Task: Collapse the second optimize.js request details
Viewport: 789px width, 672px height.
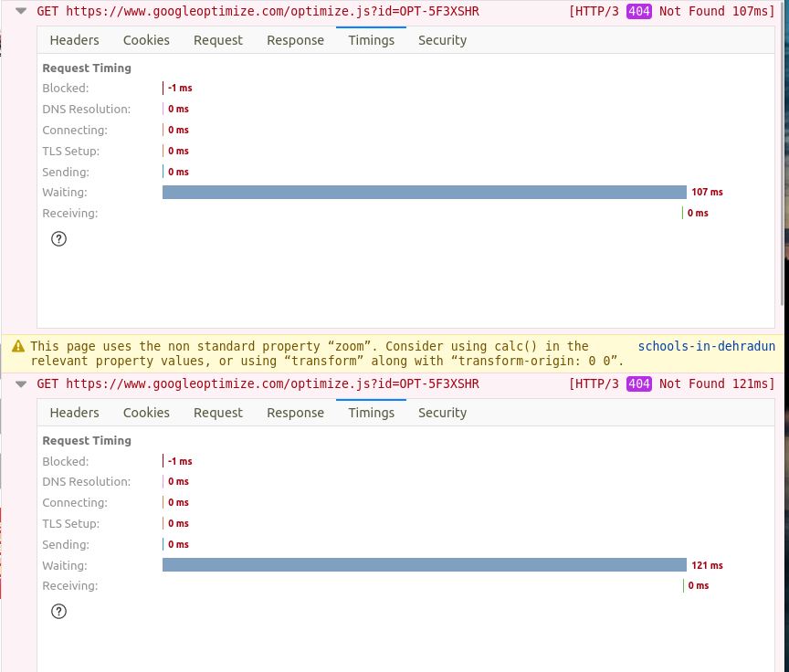Action: coord(20,383)
